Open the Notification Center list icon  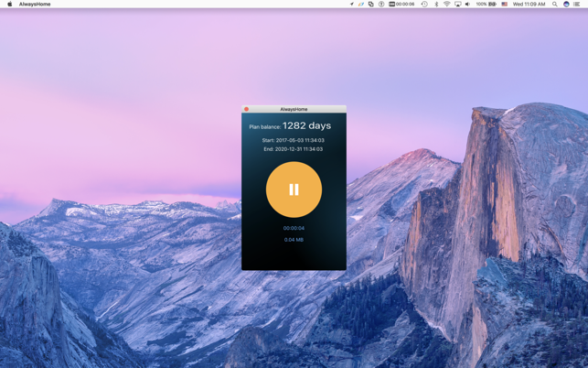click(x=577, y=5)
